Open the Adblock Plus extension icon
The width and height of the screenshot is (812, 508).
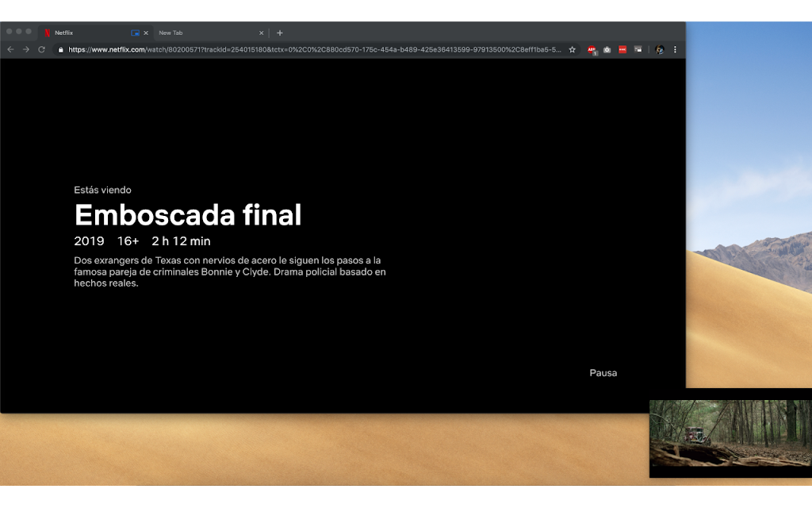click(x=592, y=50)
